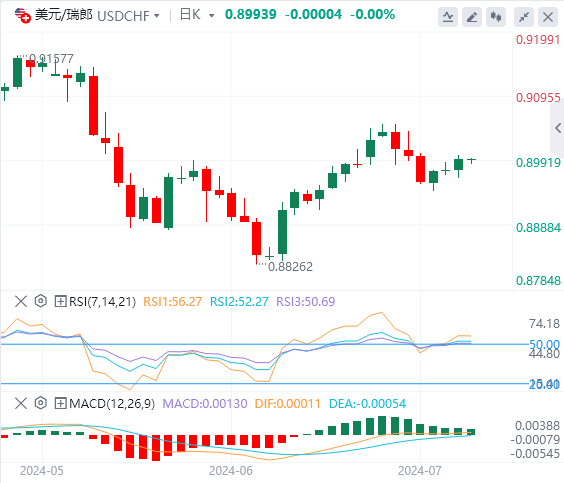Click the 2024-05 date axis label

tap(42, 471)
